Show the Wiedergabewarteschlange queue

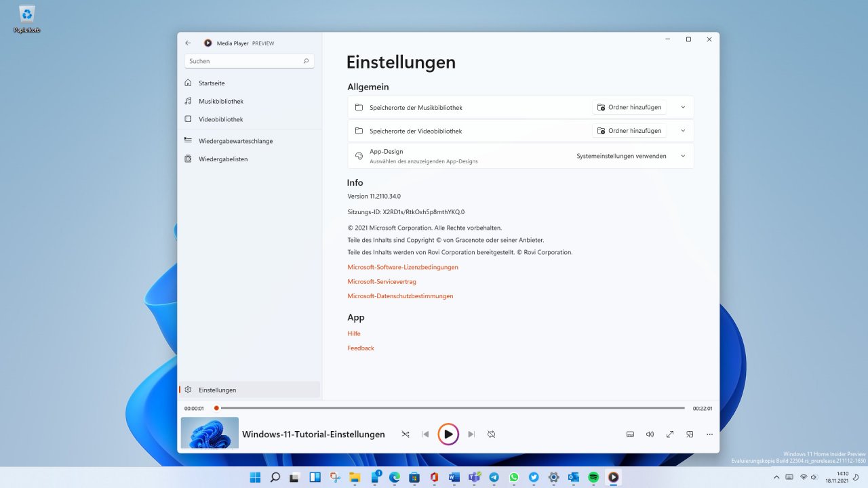click(x=250, y=141)
